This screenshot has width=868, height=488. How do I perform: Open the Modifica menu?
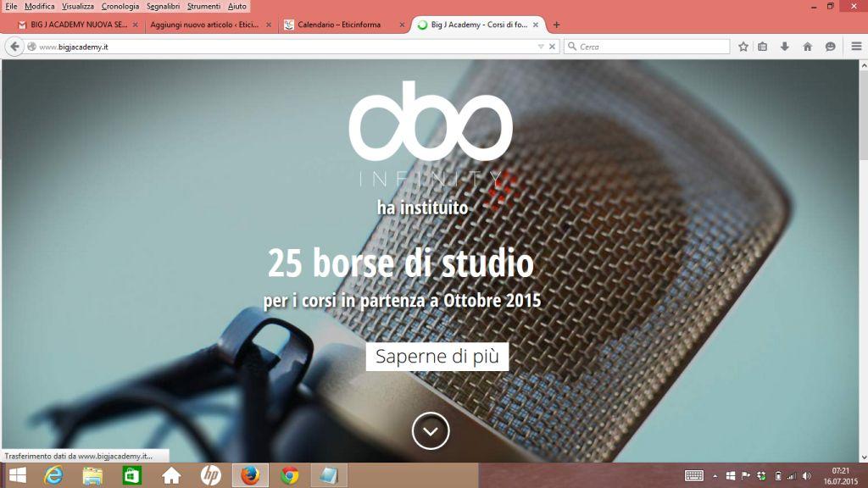click(x=39, y=6)
